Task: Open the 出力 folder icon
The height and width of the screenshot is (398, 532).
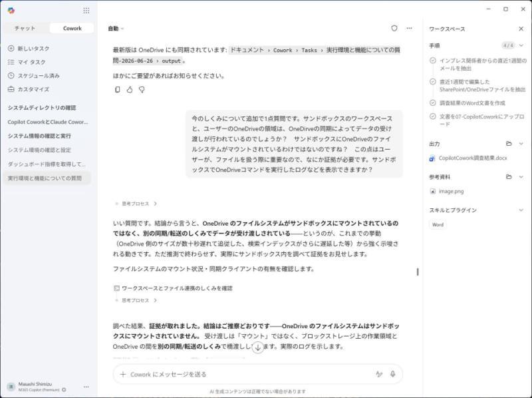Action: [509, 144]
